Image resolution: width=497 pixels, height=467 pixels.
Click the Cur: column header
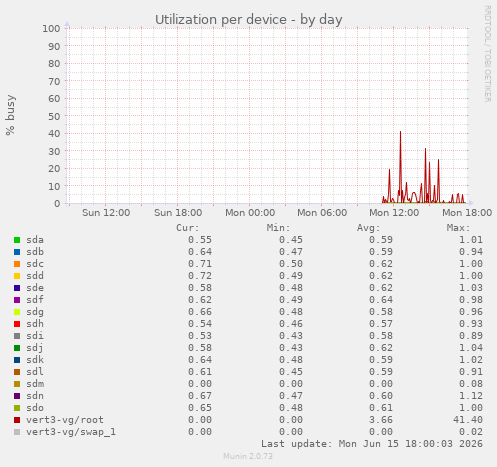188,228
